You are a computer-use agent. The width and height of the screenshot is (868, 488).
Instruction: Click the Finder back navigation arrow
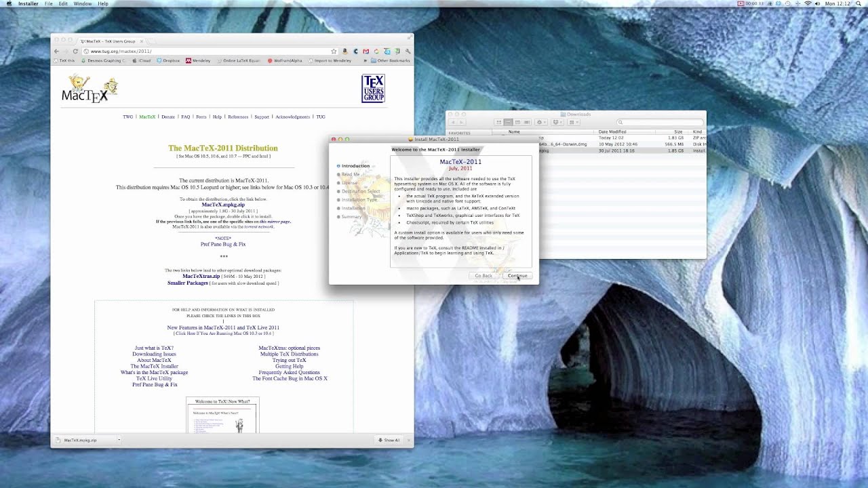pyautogui.click(x=454, y=123)
